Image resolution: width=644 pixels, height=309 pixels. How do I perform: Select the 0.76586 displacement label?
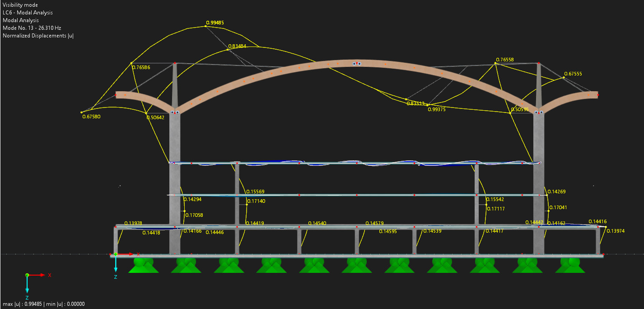click(x=141, y=67)
